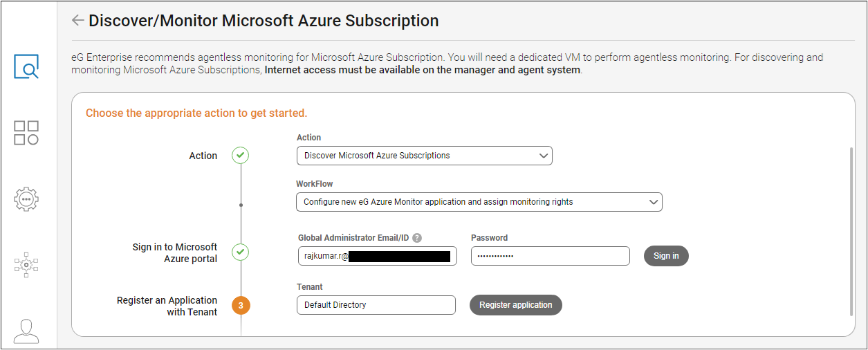Click into the Password field
The height and width of the screenshot is (350, 868).
550,256
